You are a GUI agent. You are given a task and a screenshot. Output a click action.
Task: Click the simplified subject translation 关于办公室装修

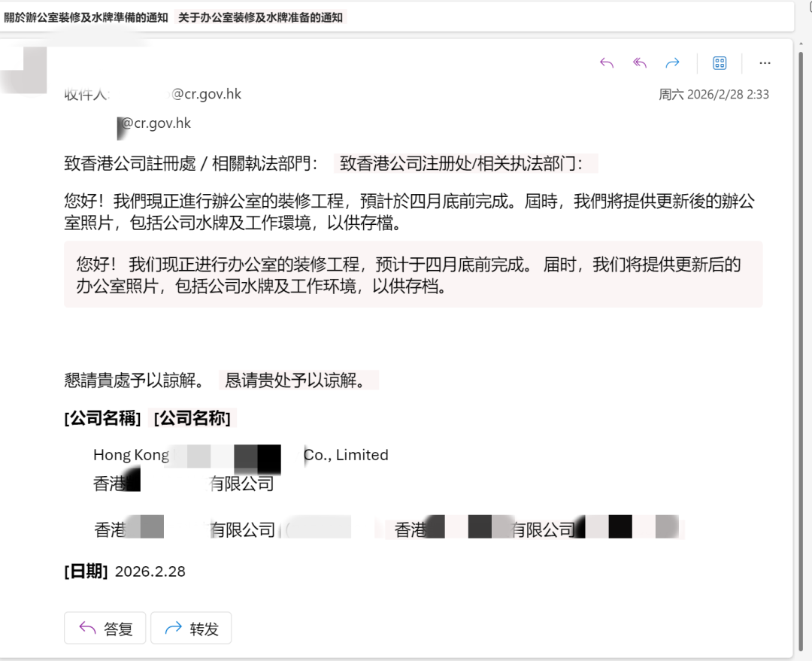coord(260,17)
